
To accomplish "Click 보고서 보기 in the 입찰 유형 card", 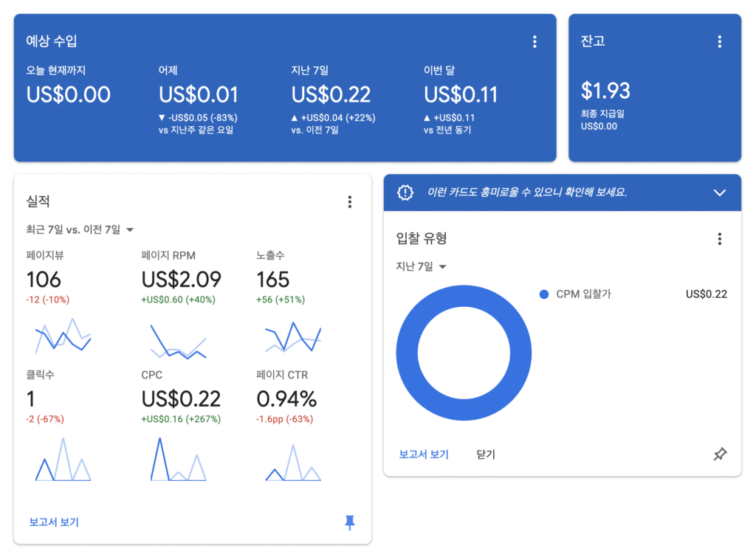I will point(424,454).
